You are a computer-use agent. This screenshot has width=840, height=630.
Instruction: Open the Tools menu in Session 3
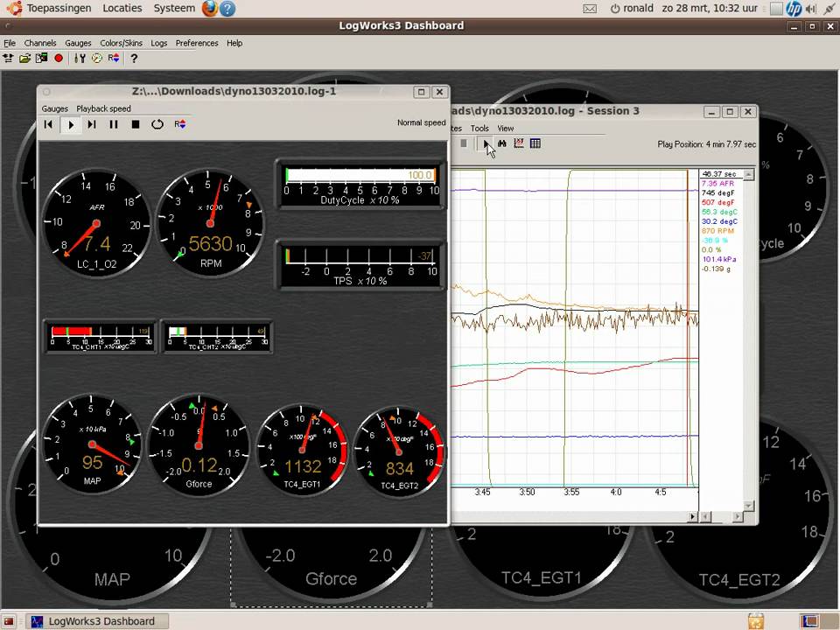(x=479, y=129)
